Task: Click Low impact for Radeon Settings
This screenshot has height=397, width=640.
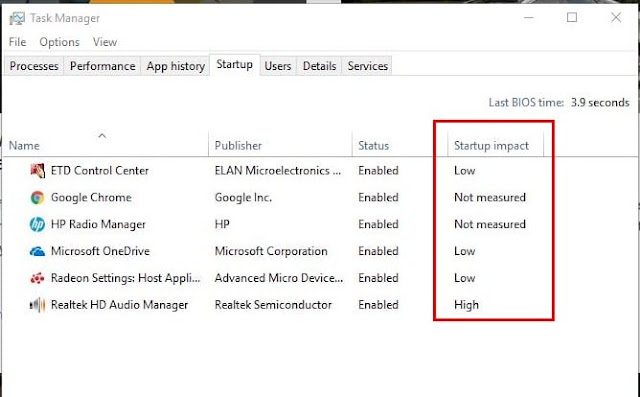Action: (x=464, y=278)
